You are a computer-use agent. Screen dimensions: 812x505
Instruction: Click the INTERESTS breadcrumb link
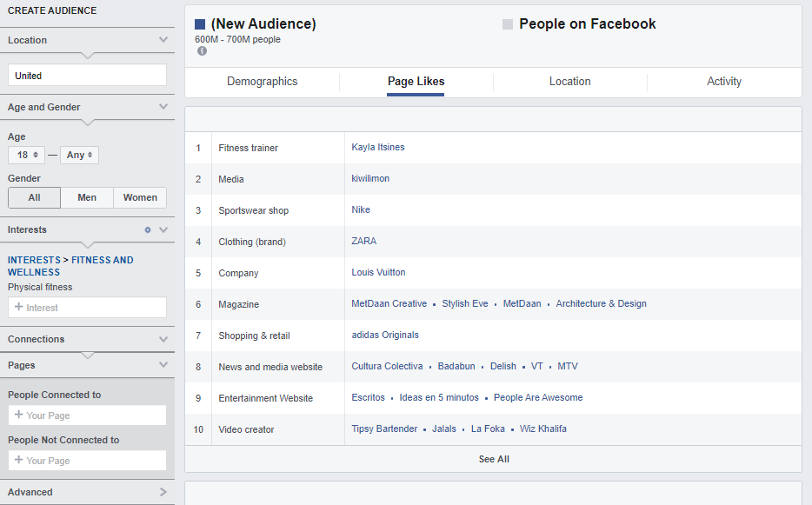pyautogui.click(x=34, y=260)
